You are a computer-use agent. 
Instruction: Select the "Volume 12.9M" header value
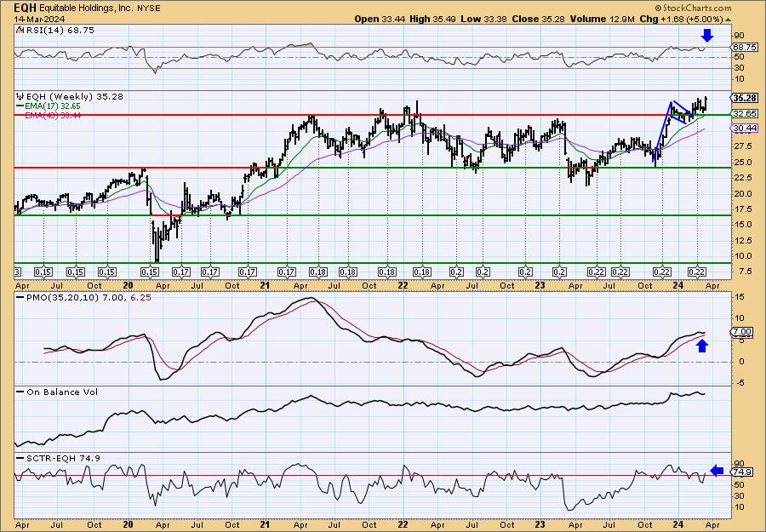(x=602, y=19)
